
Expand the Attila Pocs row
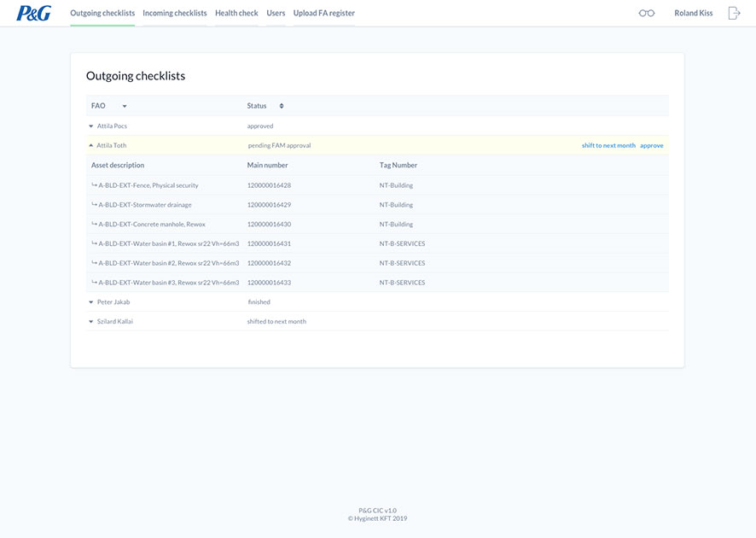tap(90, 126)
